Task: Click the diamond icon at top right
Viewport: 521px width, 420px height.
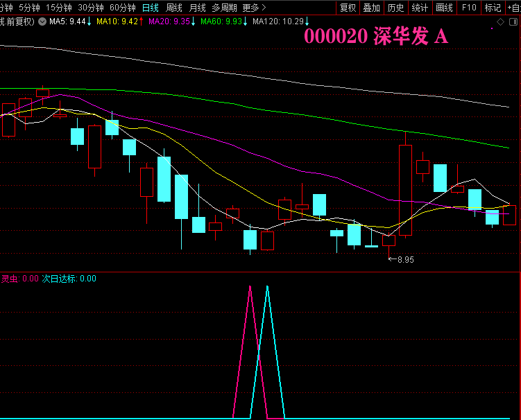Action: (x=500, y=22)
